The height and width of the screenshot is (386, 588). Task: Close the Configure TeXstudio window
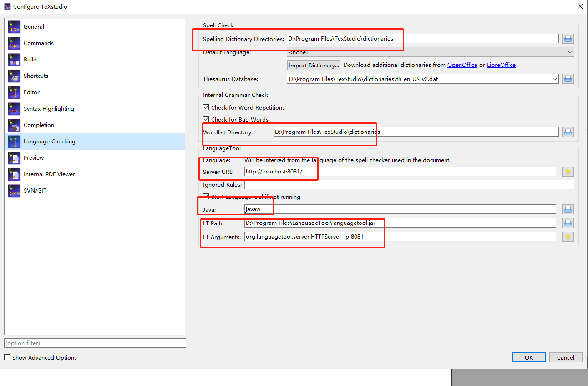click(x=580, y=7)
